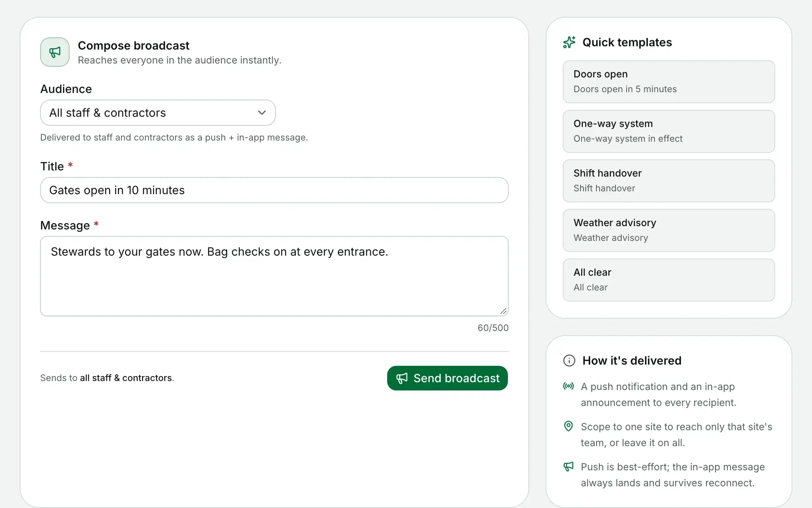
Task: Click the How it's delivered heading
Action: (x=632, y=361)
